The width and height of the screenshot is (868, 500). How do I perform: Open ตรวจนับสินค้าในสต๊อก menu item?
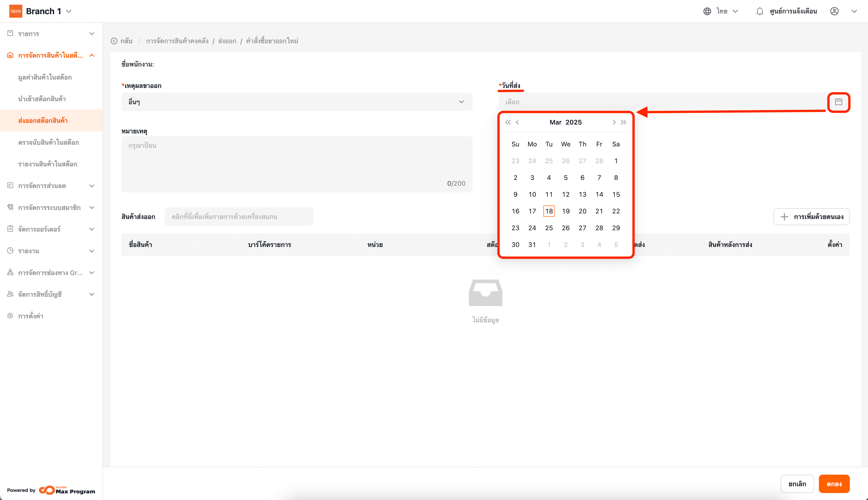pyautogui.click(x=48, y=142)
